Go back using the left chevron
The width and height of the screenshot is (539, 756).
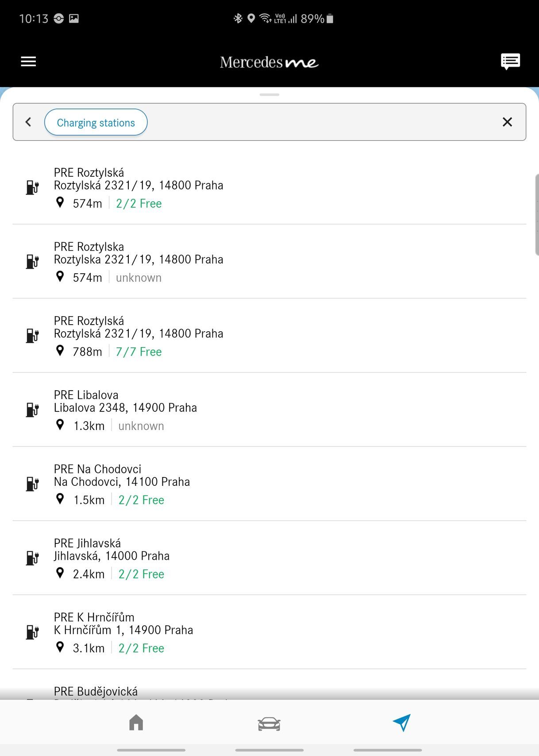pos(28,122)
